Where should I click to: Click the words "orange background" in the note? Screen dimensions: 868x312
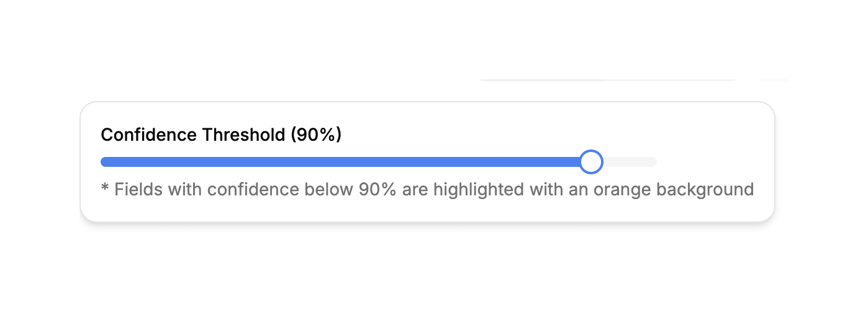tap(674, 189)
